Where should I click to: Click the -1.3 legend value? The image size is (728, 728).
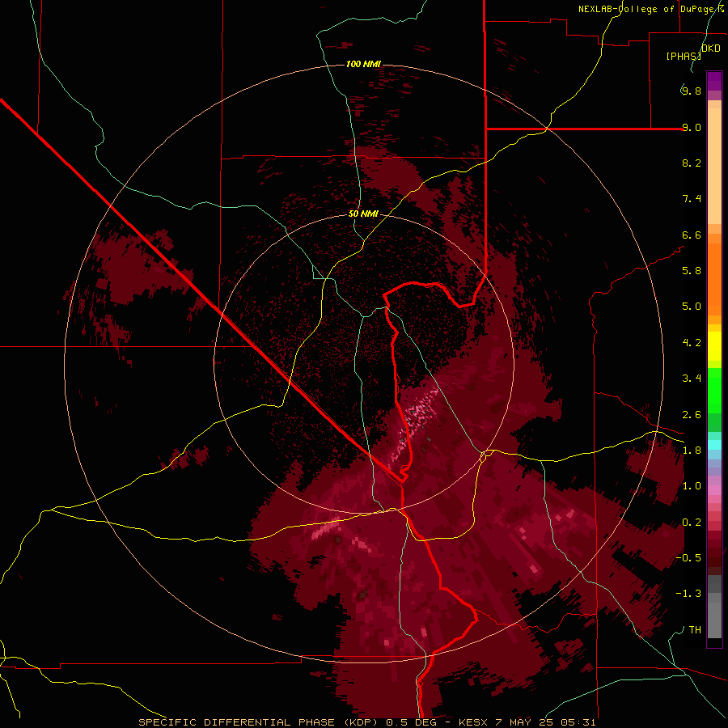(x=688, y=594)
